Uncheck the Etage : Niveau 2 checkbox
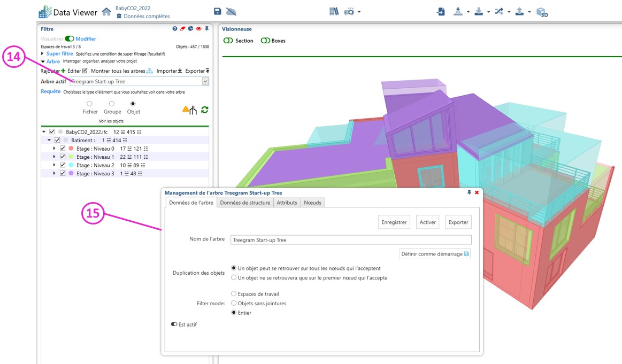Image resolution: width=622 pixels, height=364 pixels. 63,165
